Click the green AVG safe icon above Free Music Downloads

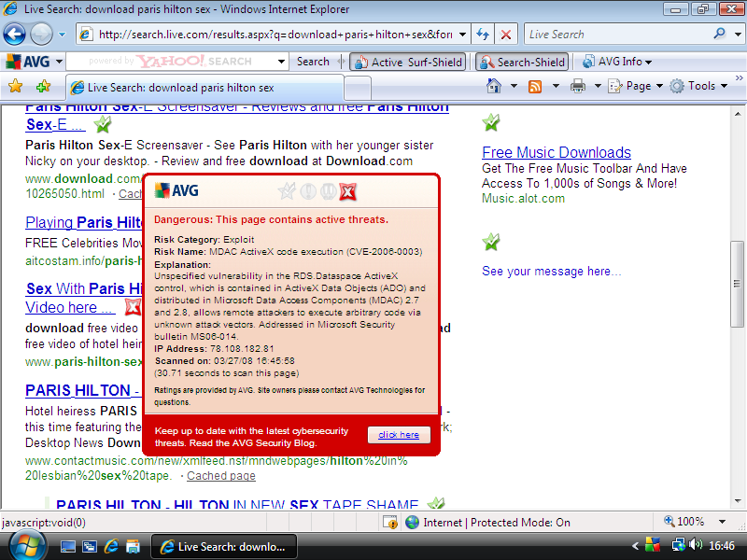(x=491, y=123)
